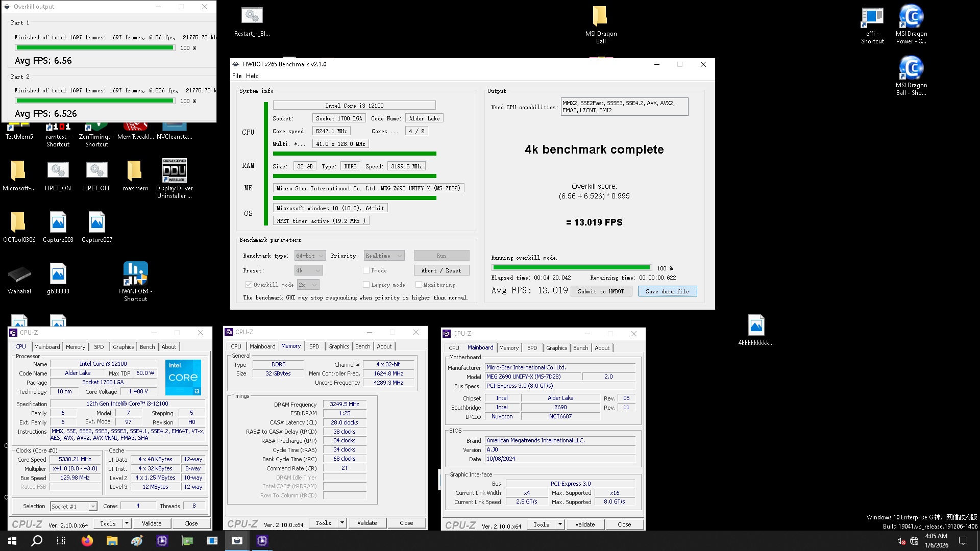Open the HPET_OFF script icon
Image resolution: width=980 pixels, height=551 pixels.
96,176
